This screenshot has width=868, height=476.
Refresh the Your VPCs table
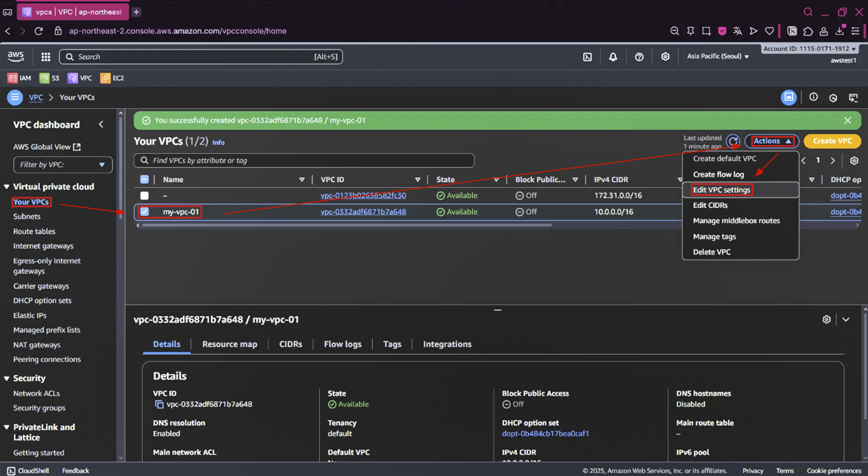coord(733,141)
